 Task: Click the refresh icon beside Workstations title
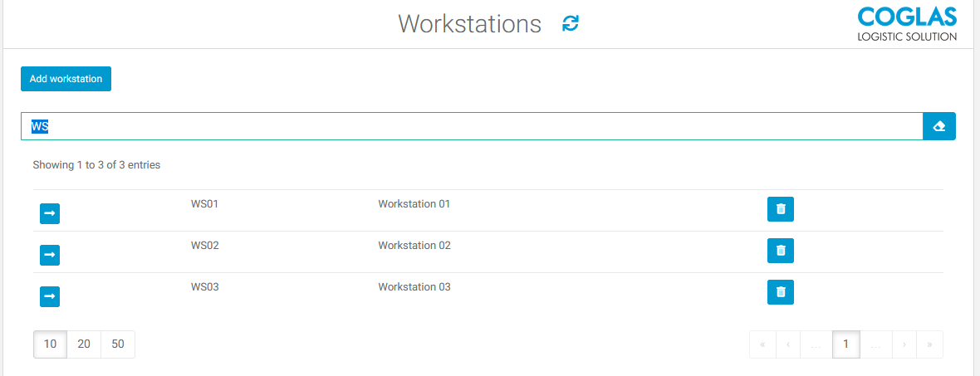point(571,24)
